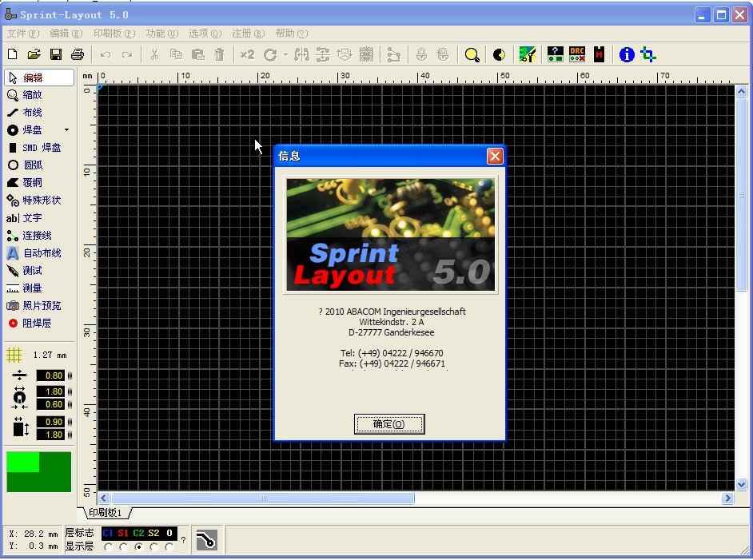Select the 编辑 edit tool
Image resolution: width=753 pixels, height=560 pixels.
pyautogui.click(x=39, y=77)
